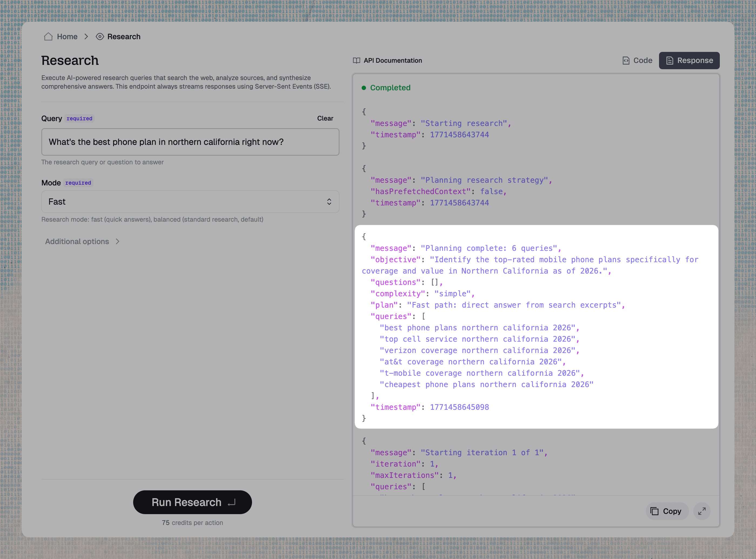Click the document icon inside the Response button

(670, 60)
